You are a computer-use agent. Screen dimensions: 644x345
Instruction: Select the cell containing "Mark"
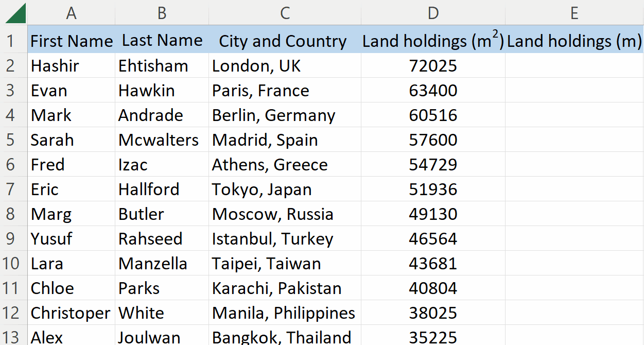coord(72,115)
